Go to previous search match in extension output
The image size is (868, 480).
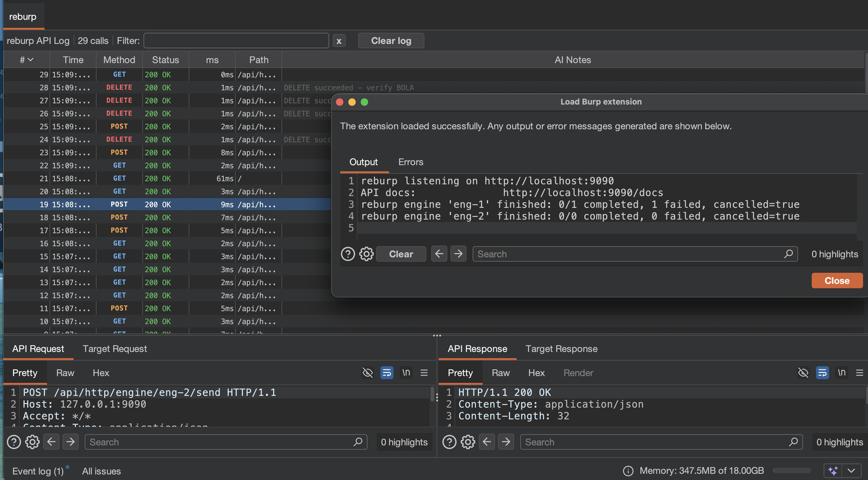click(x=439, y=254)
